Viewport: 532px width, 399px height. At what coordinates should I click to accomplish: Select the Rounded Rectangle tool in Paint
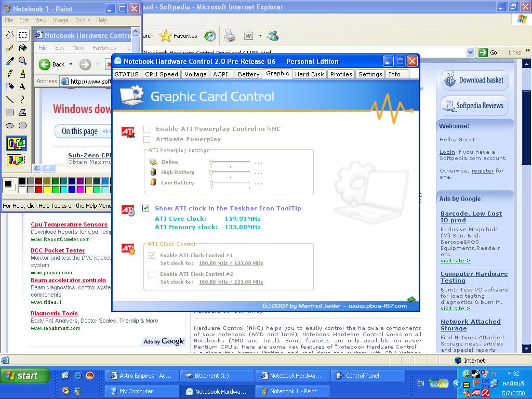(23, 126)
